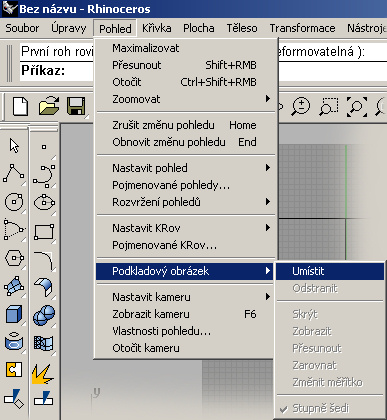Select the circle drawing tool
This screenshot has width=387, height=420.
tap(14, 202)
